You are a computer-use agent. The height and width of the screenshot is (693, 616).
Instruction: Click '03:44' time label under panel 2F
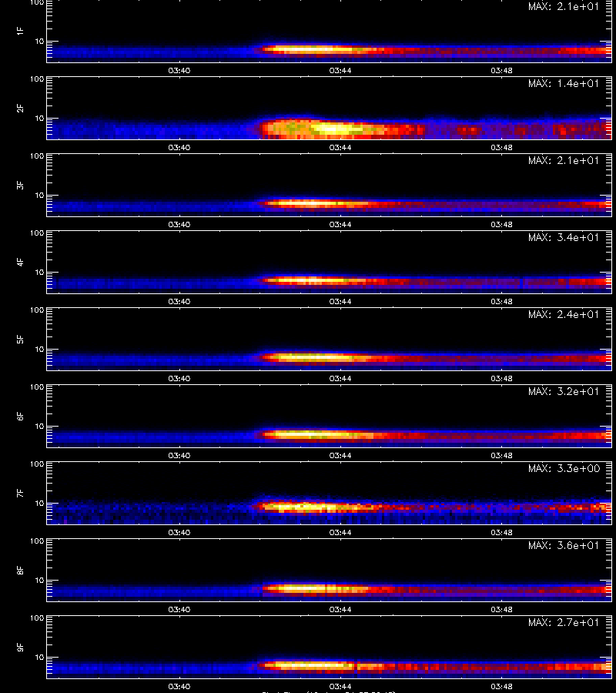[340, 148]
